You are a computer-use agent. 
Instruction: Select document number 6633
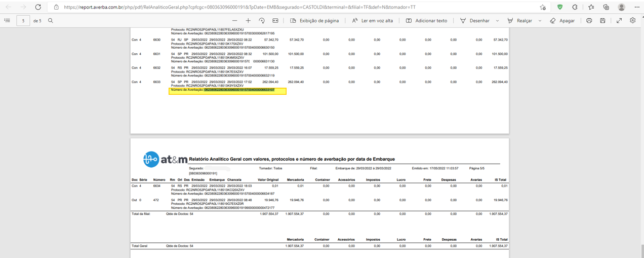point(157,82)
